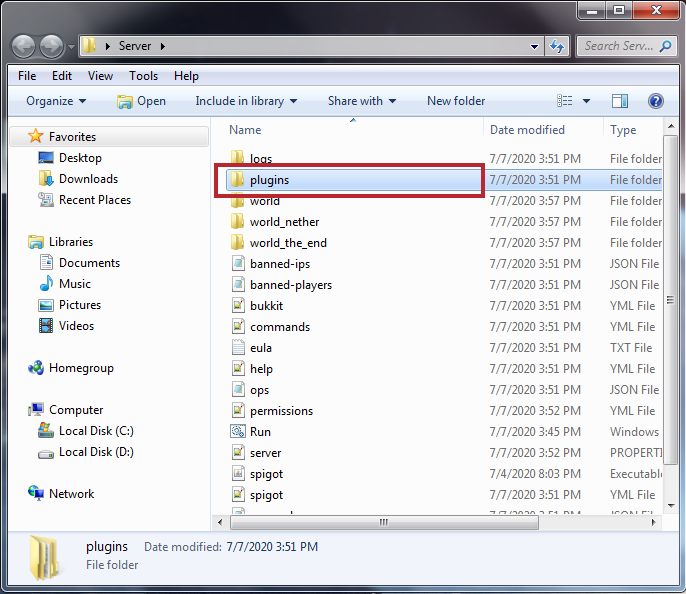
Task: Open the view options dropdown arrow
Action: pos(586,101)
